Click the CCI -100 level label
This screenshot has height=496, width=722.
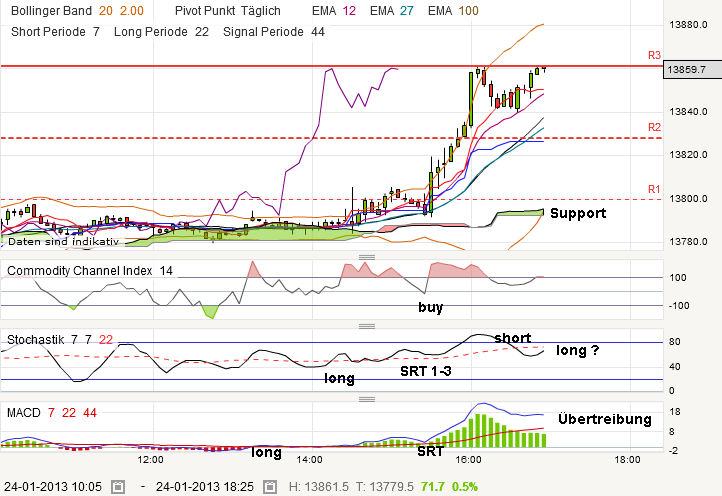(x=679, y=305)
